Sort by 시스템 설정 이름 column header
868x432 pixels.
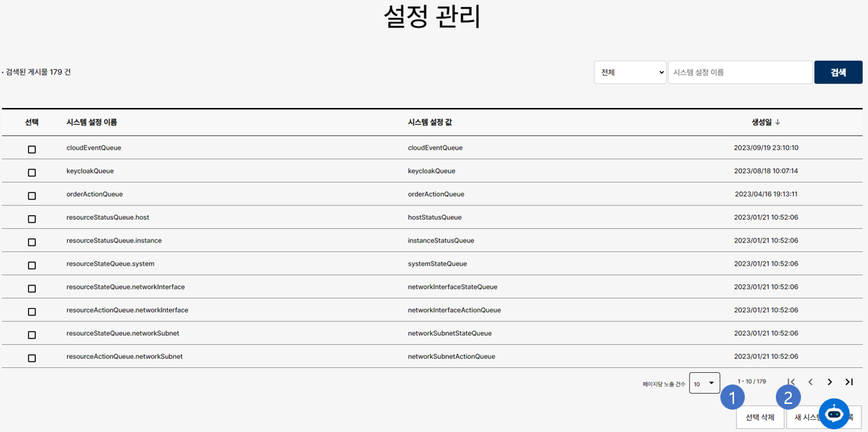click(91, 122)
